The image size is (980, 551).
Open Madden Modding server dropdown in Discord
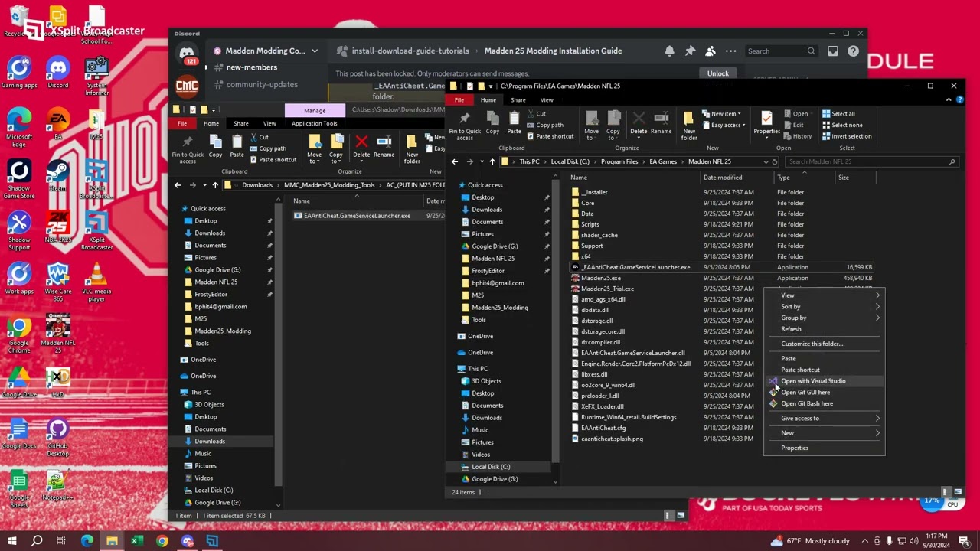click(x=315, y=51)
